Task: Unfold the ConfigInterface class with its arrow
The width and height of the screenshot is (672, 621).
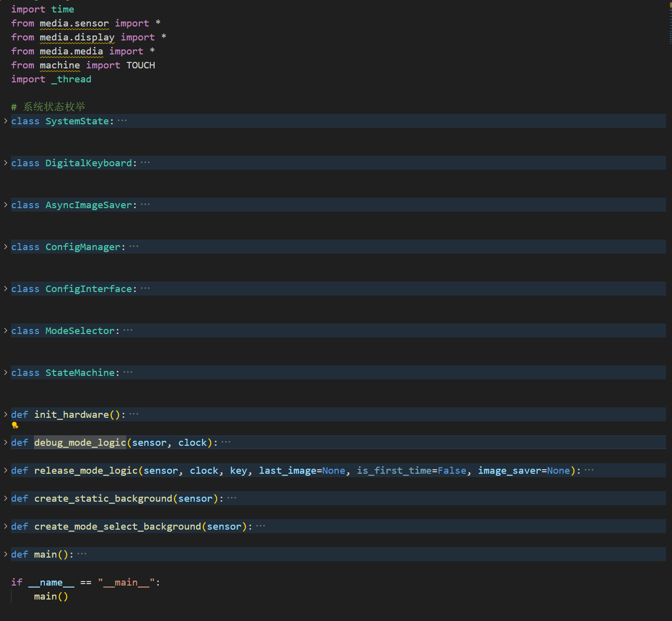Action: 5,289
